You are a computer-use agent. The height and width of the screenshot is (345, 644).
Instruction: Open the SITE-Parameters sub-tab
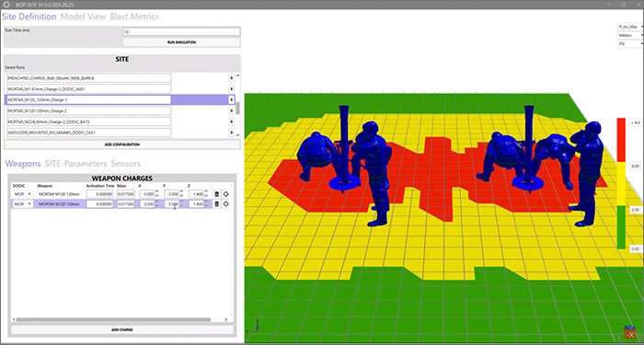(76, 164)
